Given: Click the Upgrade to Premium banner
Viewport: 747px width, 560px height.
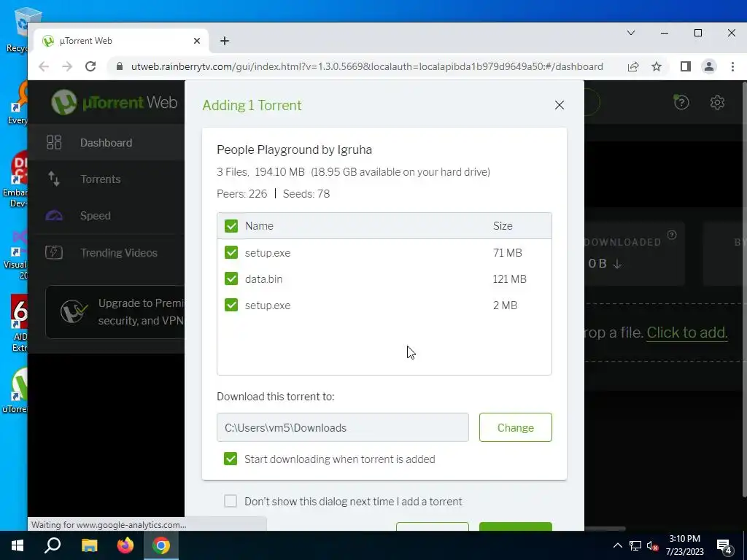Looking at the screenshot, I should click(115, 312).
